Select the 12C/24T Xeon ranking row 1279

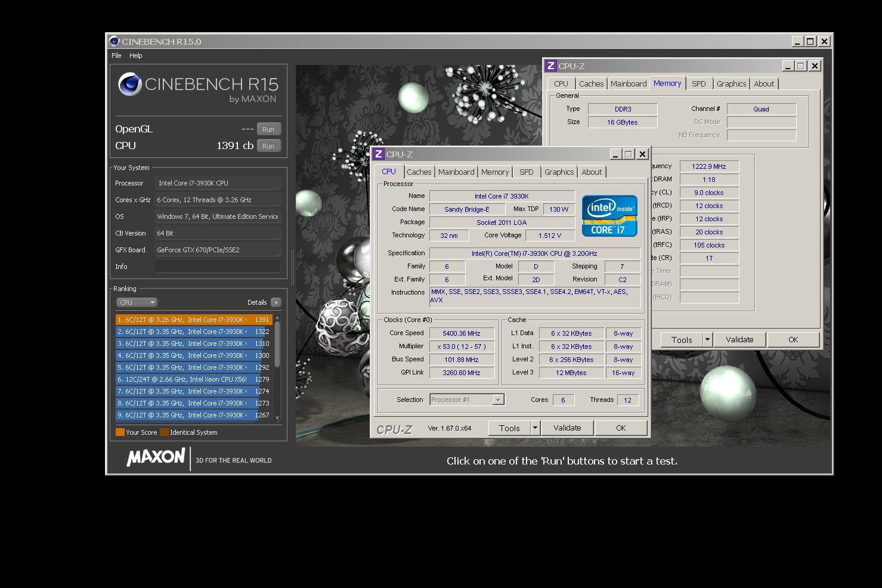pos(194,379)
